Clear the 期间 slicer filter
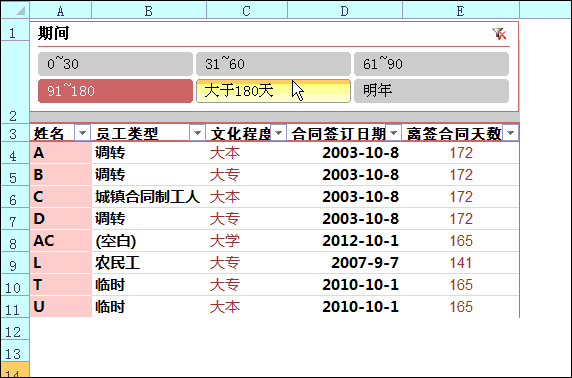Image resolution: width=572 pixels, height=378 pixels. click(x=499, y=34)
